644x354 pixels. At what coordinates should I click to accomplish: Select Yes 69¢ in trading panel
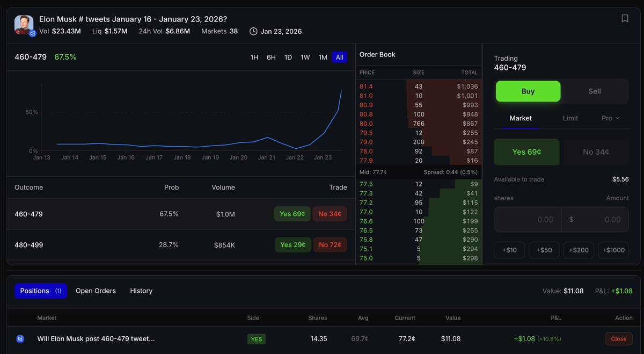(x=526, y=152)
